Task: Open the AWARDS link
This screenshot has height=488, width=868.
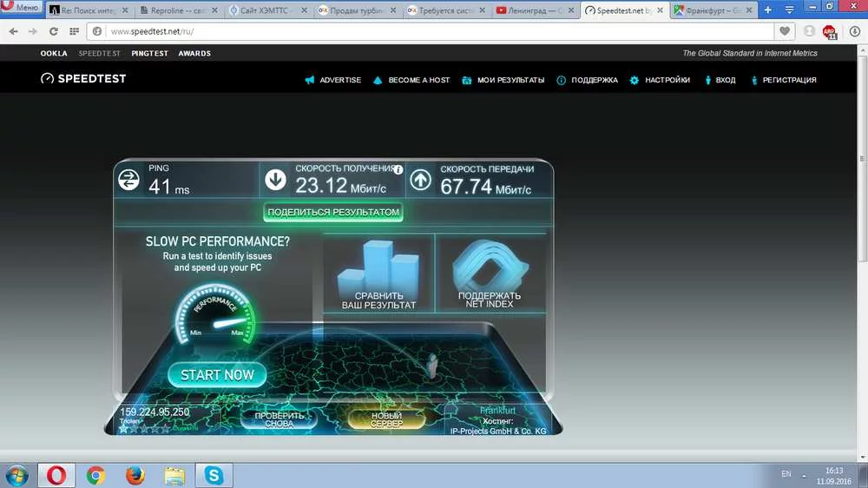Action: coord(194,53)
